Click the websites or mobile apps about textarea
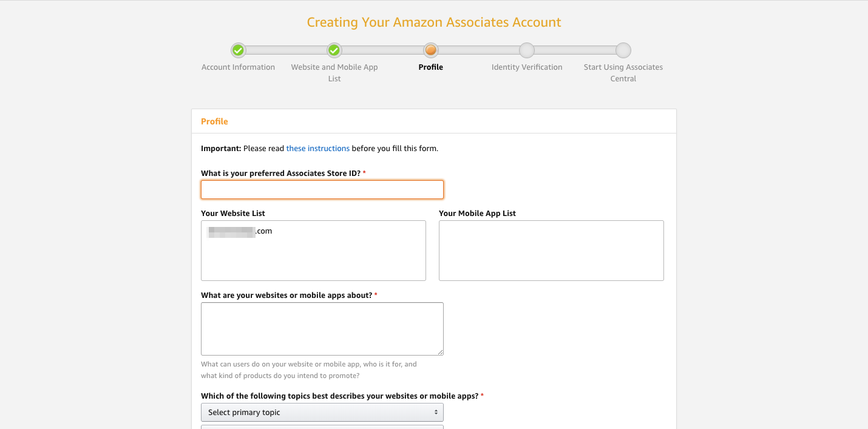This screenshot has height=429, width=868. click(322, 329)
